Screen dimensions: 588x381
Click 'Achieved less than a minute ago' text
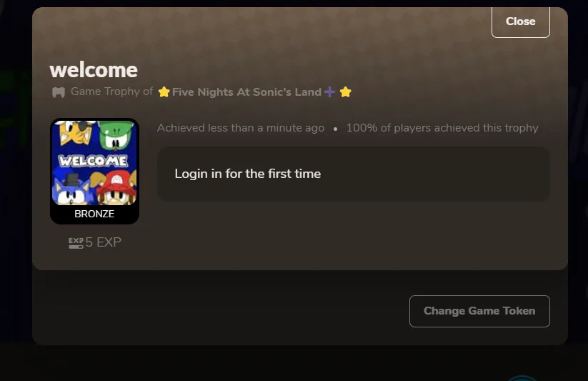241,128
